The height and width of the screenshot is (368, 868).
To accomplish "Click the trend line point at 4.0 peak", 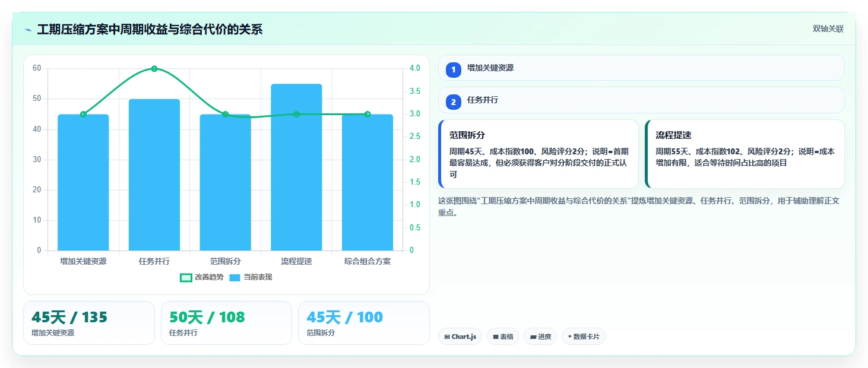I will point(154,69).
